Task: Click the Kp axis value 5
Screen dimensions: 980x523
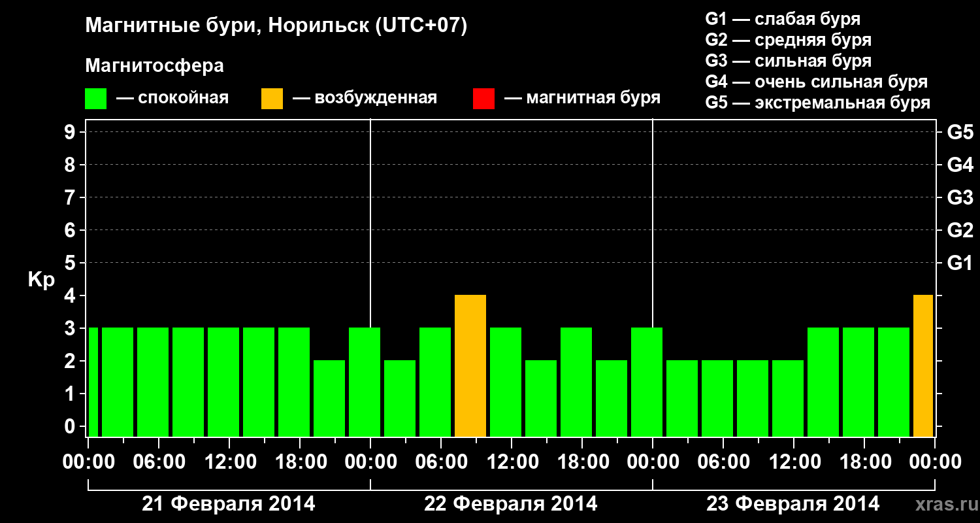Action: [x=71, y=263]
